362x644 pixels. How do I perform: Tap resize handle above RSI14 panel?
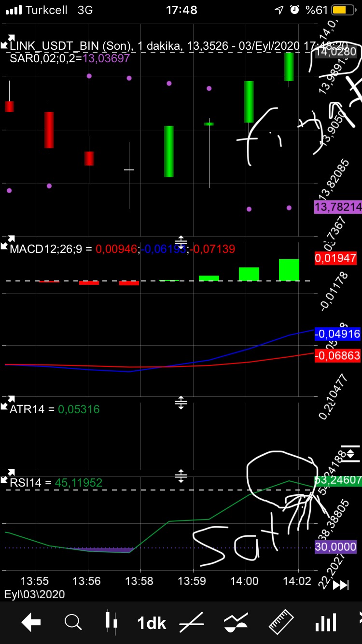(x=181, y=476)
